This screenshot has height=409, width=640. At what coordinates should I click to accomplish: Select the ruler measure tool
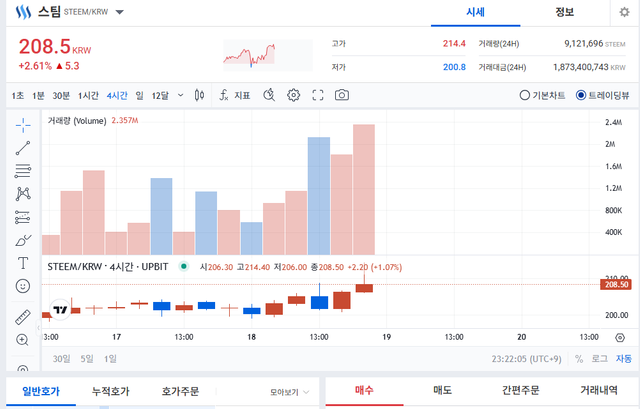click(x=23, y=317)
